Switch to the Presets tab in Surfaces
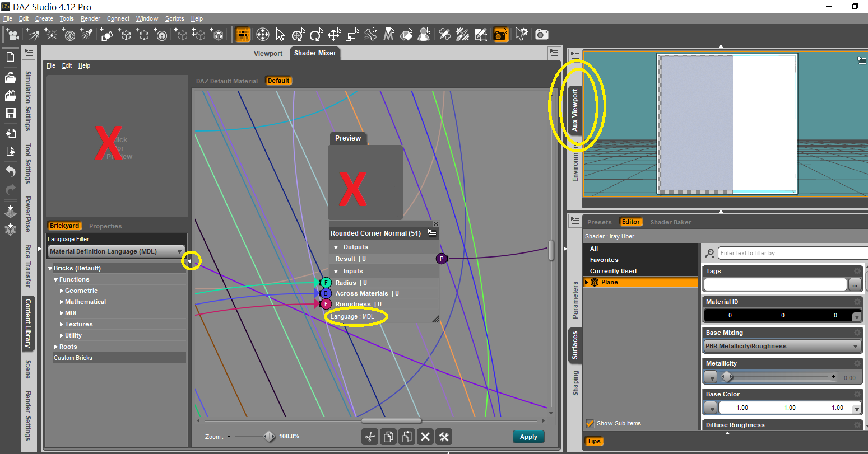The height and width of the screenshot is (454, 868). 600,222
